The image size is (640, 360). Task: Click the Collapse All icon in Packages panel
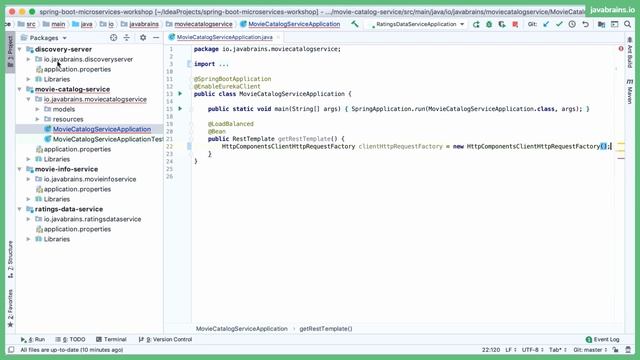coord(127,38)
